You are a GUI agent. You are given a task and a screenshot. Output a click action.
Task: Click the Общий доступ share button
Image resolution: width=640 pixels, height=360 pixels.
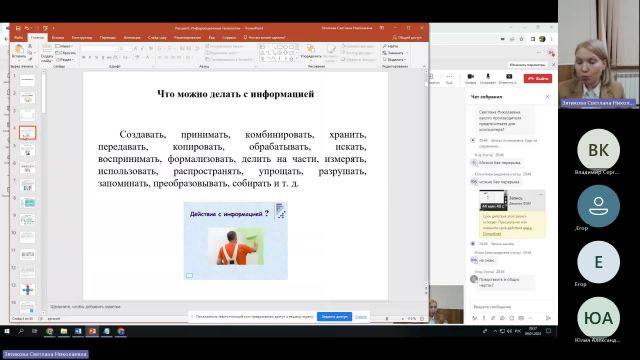coord(407,37)
